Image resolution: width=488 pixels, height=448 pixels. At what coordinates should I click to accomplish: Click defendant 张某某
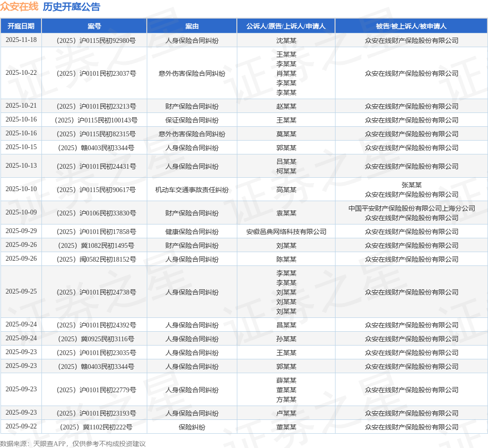click(411, 185)
